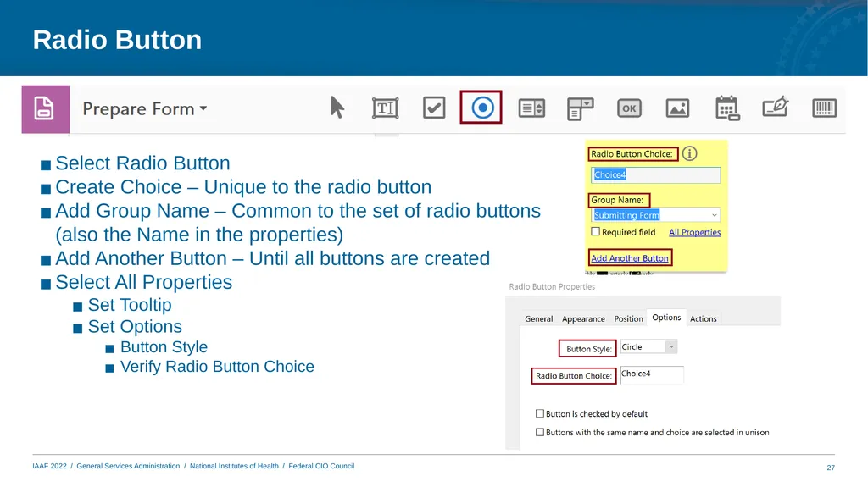868x487 pixels.
Task: Pick the Check Box tool
Action: point(434,108)
